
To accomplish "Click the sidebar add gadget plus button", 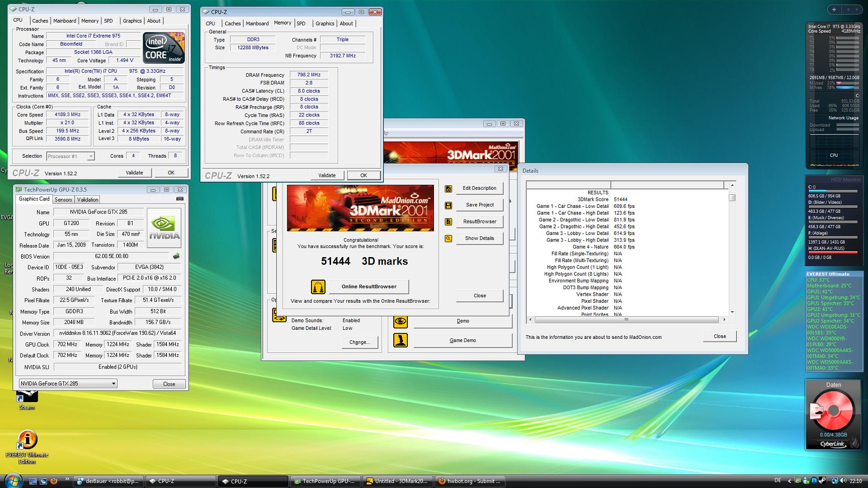I will coord(834,10).
